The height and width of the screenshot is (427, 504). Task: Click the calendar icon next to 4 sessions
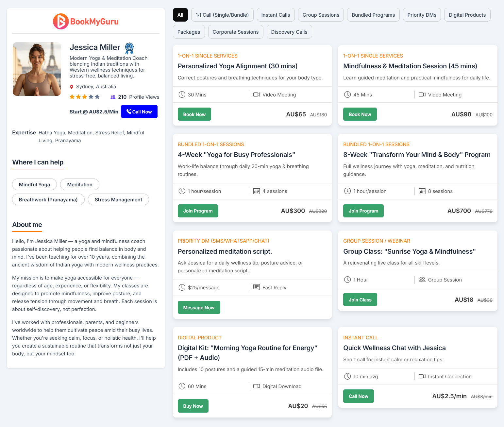pos(257,191)
